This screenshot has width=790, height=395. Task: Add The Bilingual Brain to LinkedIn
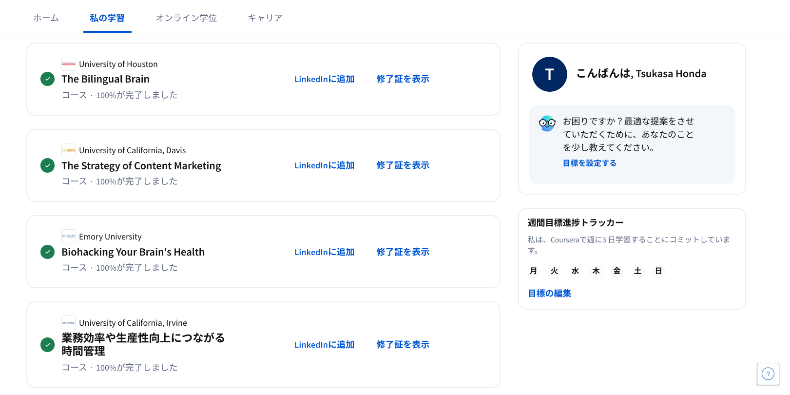(324, 79)
